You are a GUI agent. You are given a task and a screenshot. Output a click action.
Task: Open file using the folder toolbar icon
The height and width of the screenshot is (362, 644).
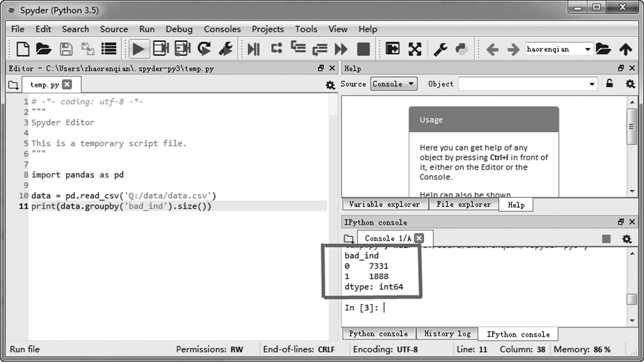[43, 49]
